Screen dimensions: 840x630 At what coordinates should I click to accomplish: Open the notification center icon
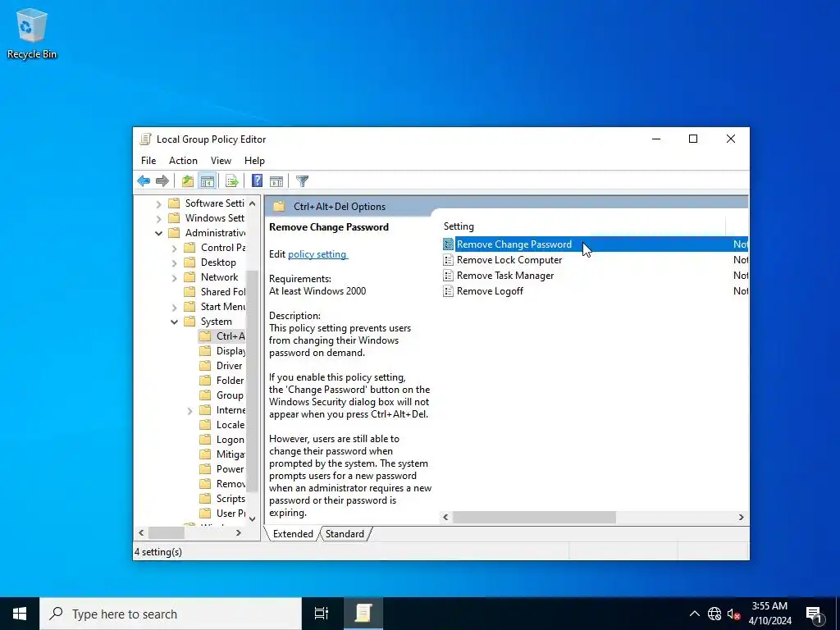[815, 614]
